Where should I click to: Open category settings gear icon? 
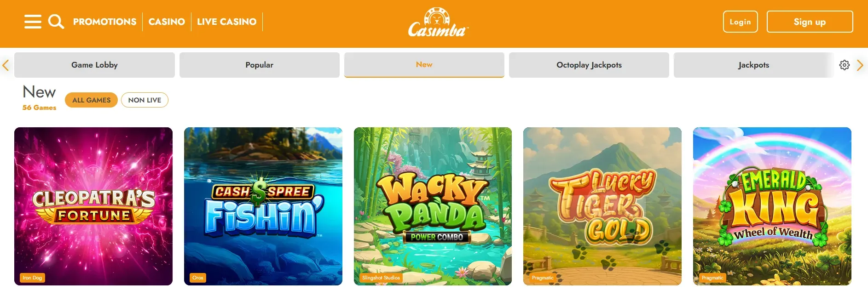tap(844, 65)
